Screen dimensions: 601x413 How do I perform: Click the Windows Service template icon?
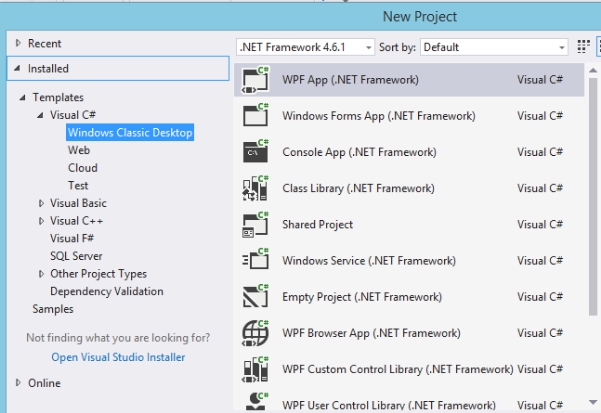[255, 261]
